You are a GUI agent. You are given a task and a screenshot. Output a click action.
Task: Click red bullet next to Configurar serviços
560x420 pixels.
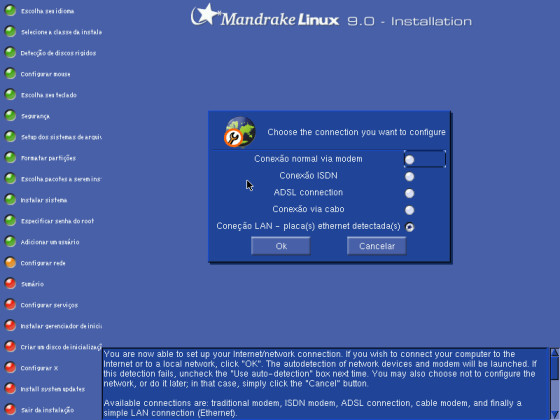(x=10, y=305)
